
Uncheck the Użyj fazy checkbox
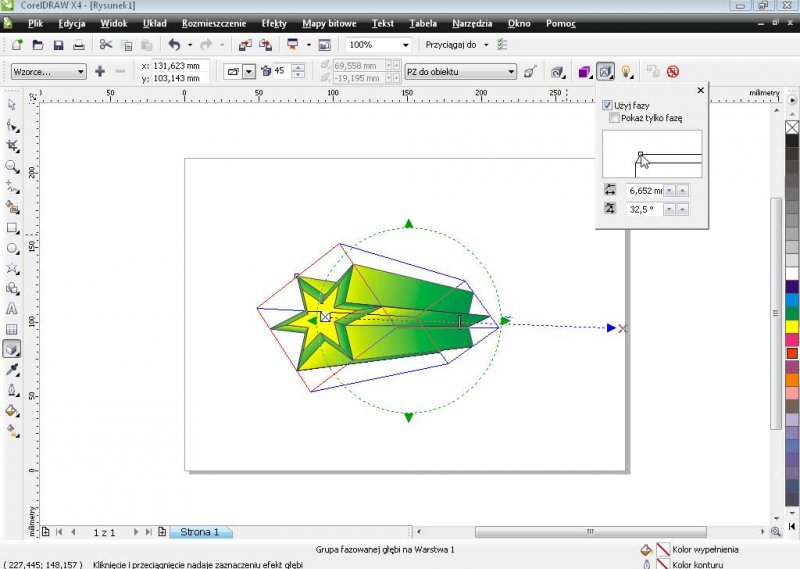pos(608,105)
